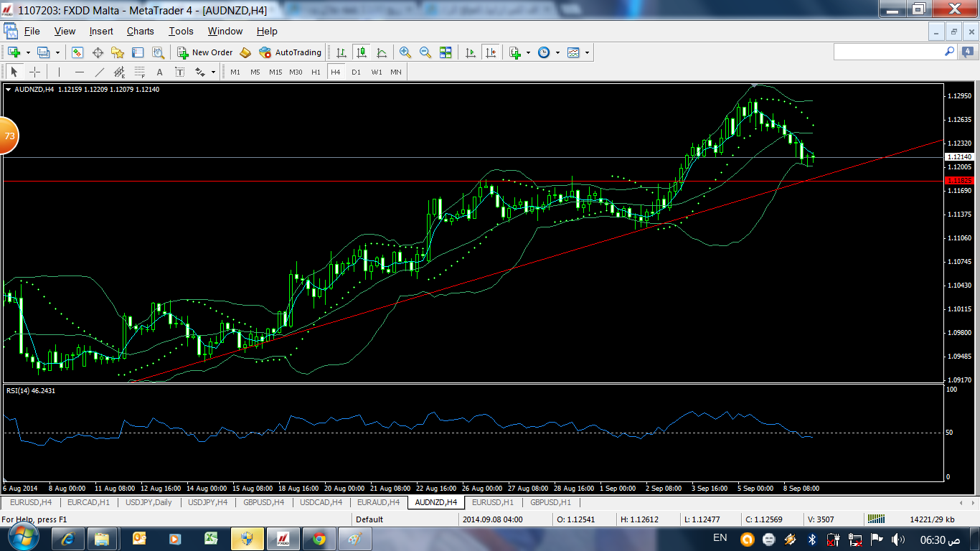The width and height of the screenshot is (980, 551).
Task: Expand the Indicators dropdown arrow
Action: tap(528, 52)
